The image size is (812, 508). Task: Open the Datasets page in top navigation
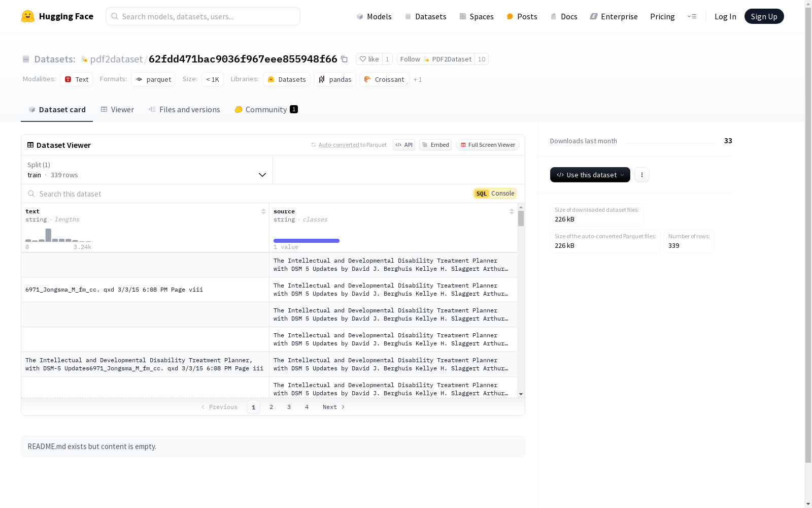tap(425, 16)
